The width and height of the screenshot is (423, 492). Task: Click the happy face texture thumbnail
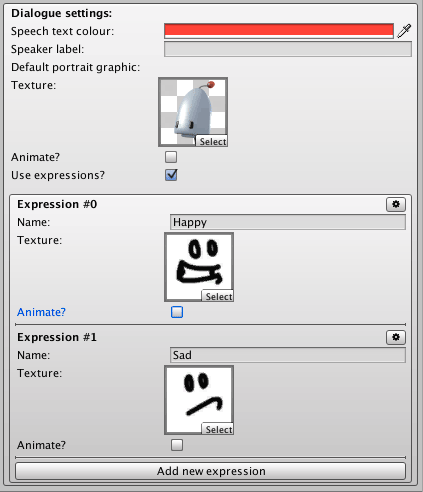(x=199, y=267)
